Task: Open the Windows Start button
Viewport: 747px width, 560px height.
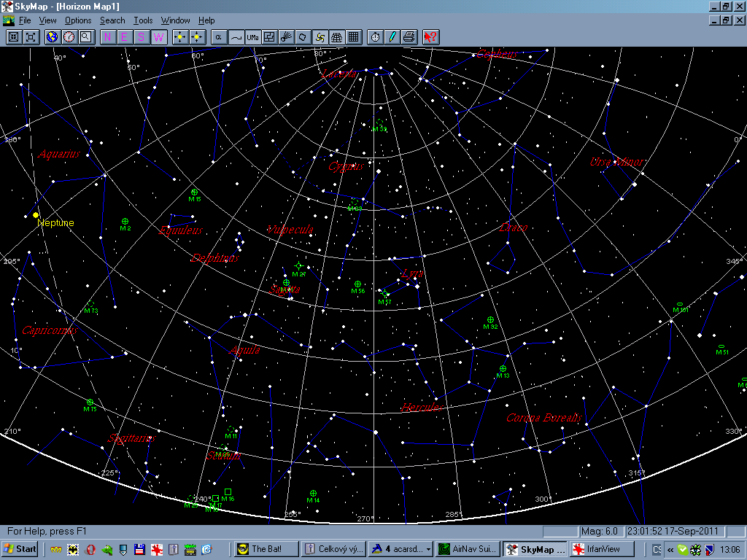Action: [x=20, y=549]
